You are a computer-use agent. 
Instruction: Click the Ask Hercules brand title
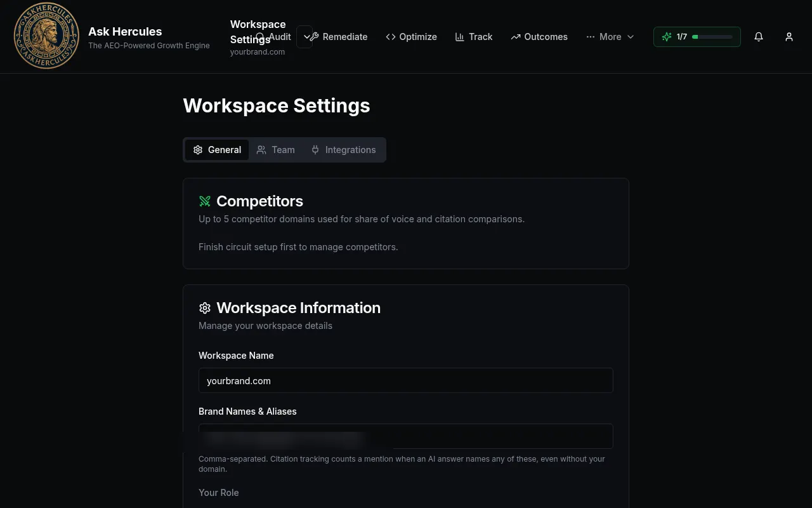tap(125, 31)
